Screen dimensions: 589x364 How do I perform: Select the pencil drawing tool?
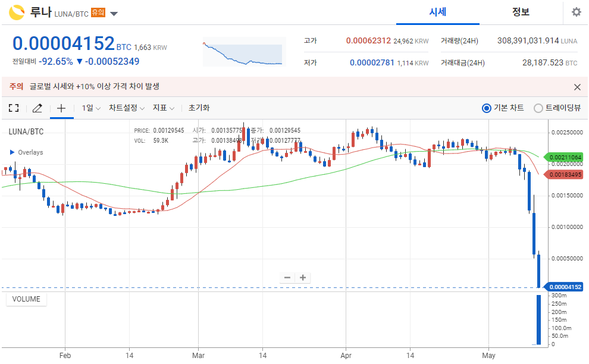click(x=37, y=108)
